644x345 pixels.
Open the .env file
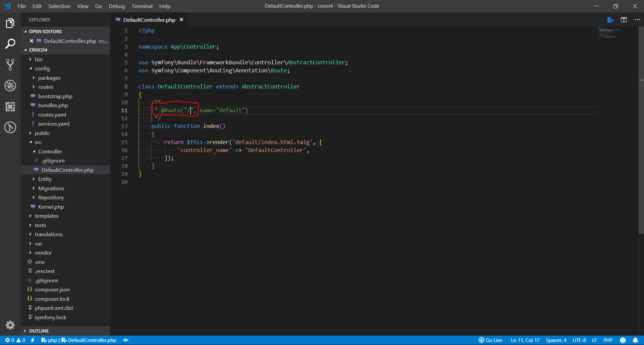[65, 262]
